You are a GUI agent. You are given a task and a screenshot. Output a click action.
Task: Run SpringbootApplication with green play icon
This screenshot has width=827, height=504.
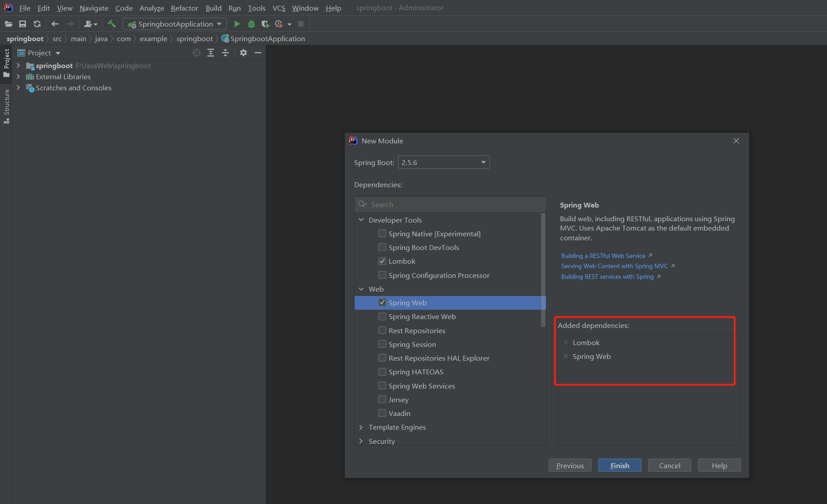pos(237,24)
